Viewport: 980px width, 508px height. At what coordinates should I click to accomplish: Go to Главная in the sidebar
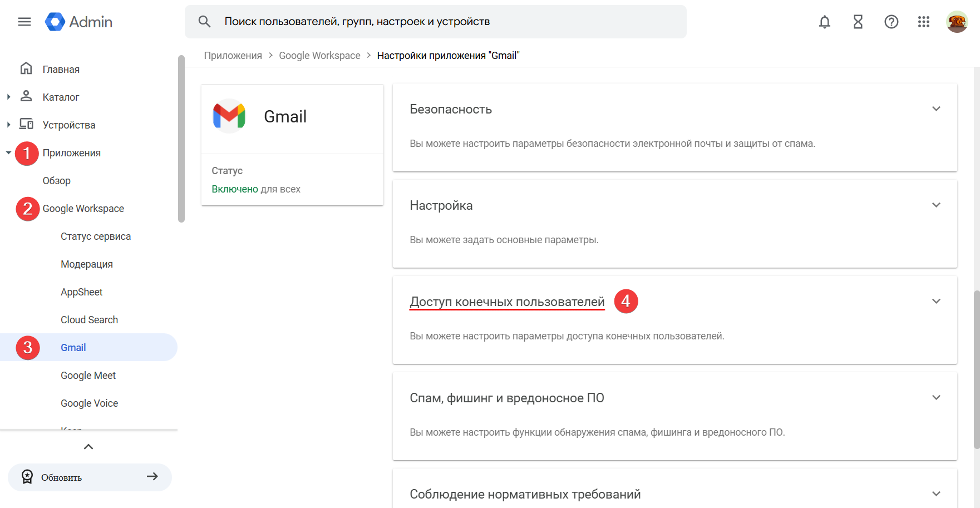tap(61, 70)
